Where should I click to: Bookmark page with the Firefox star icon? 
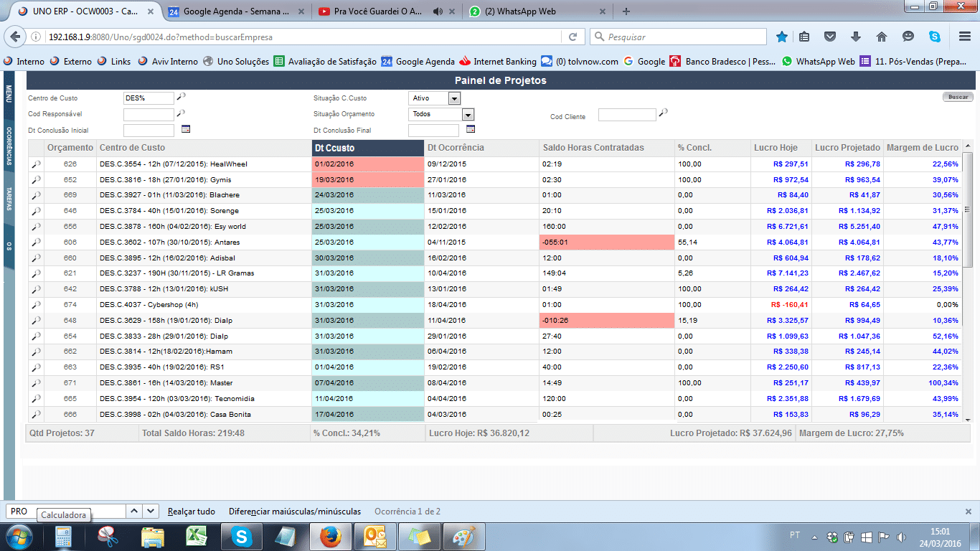pos(782,37)
